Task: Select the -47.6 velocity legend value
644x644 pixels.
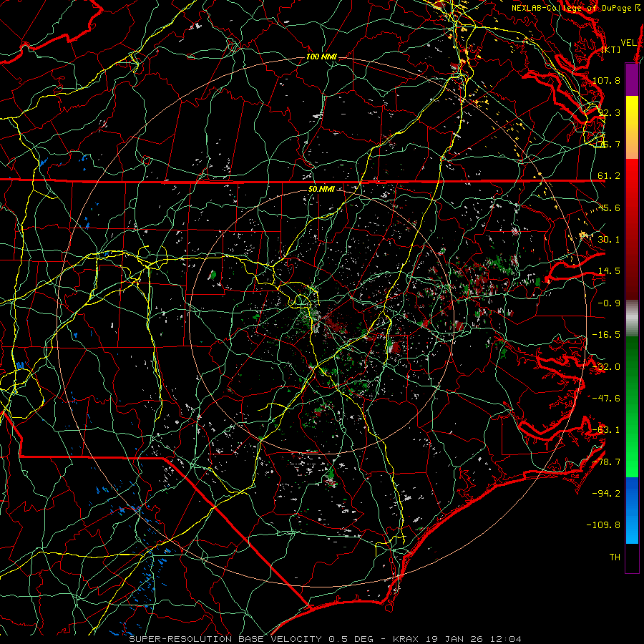Action: pos(606,399)
